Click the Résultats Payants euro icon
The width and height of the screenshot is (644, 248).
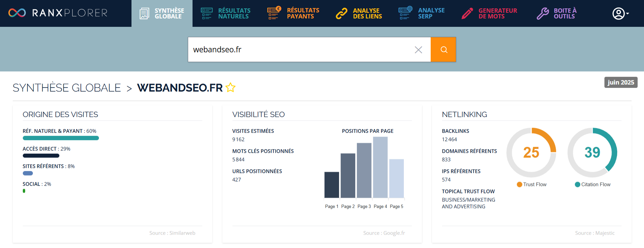pos(274,13)
